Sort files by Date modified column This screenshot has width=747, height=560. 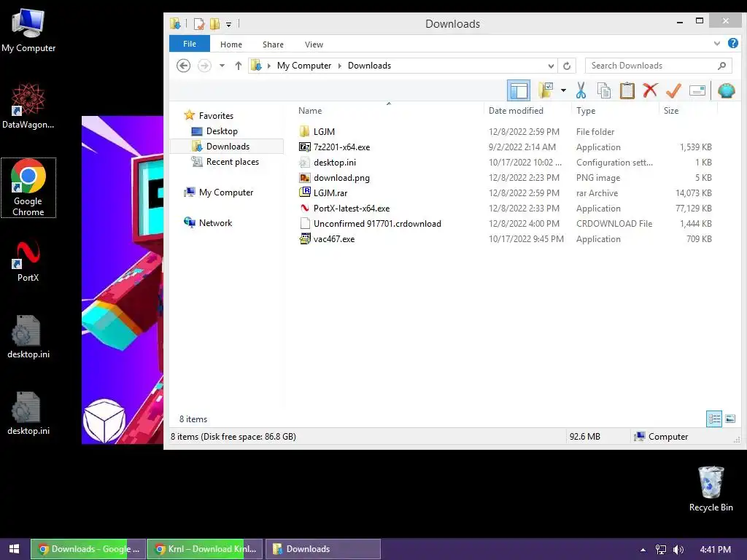[516, 111]
